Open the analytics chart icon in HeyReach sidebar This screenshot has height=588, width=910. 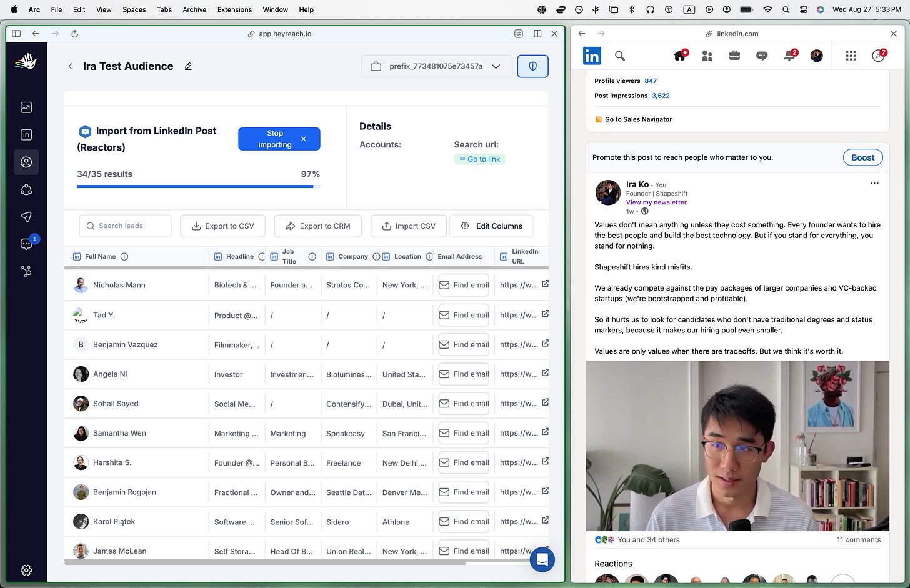coord(26,107)
